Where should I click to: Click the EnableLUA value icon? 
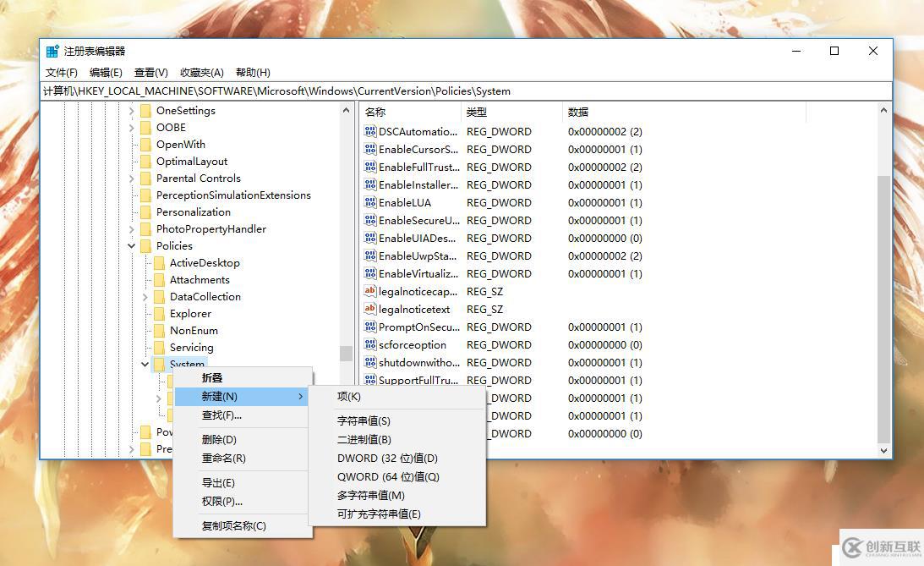(x=370, y=202)
